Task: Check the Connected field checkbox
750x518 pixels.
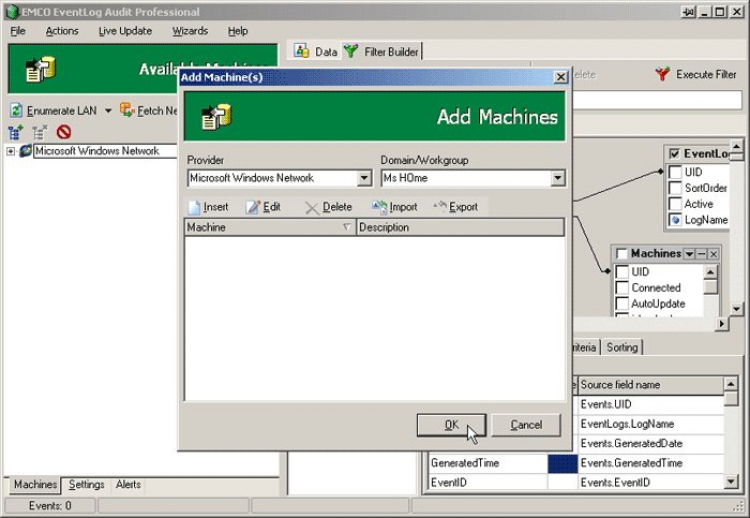Action: (622, 288)
